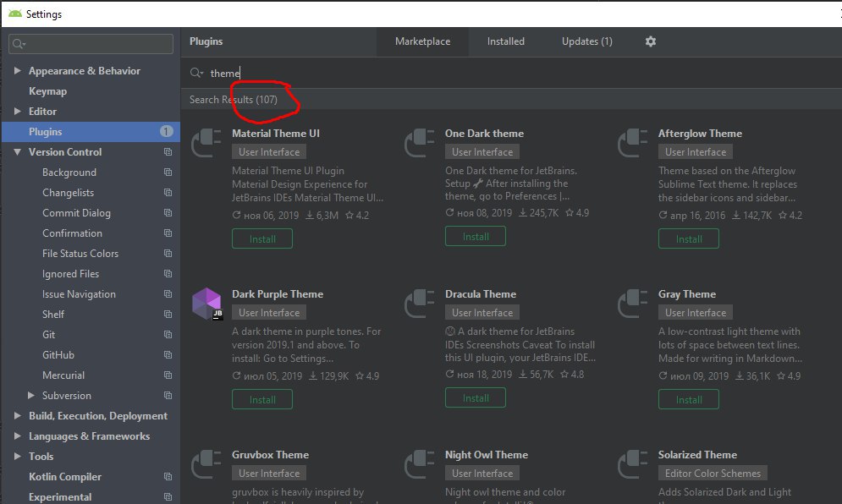Viewport: 842px width, 504px height.
Task: Click the project-level icon beside Changelists
Action: (168, 193)
